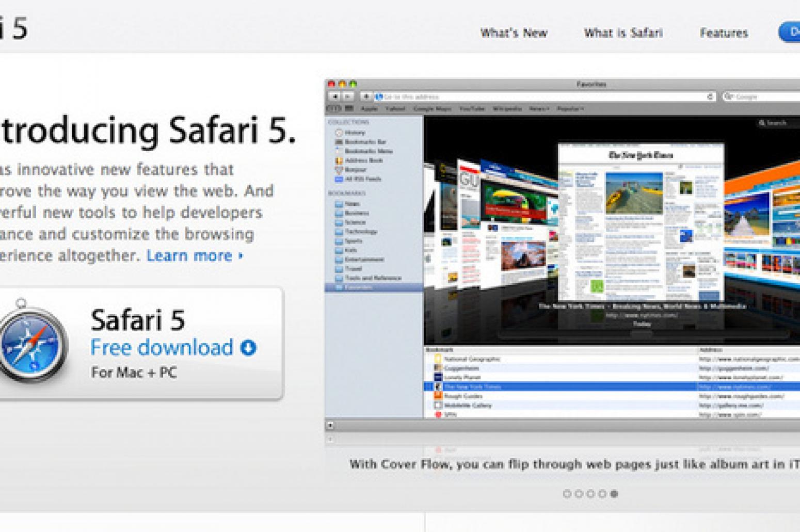Follow the Learn more link
This screenshot has width=800, height=532.
coord(195,255)
